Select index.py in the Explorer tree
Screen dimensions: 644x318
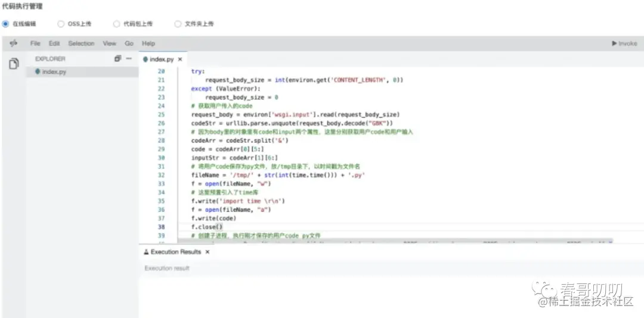coord(82,72)
